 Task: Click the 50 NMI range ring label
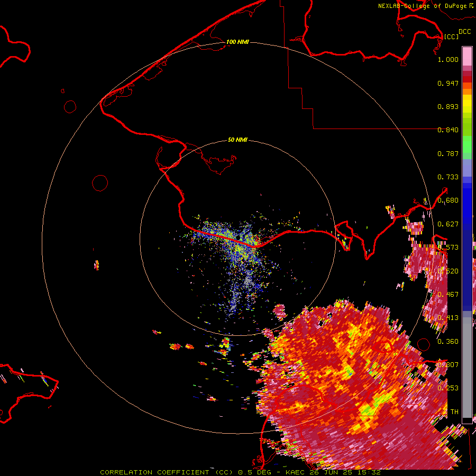pyautogui.click(x=237, y=140)
